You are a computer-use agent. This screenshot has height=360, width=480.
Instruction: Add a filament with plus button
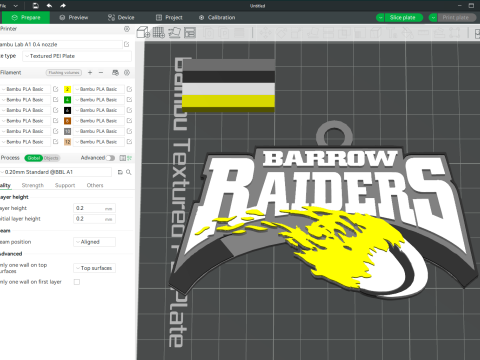click(90, 73)
